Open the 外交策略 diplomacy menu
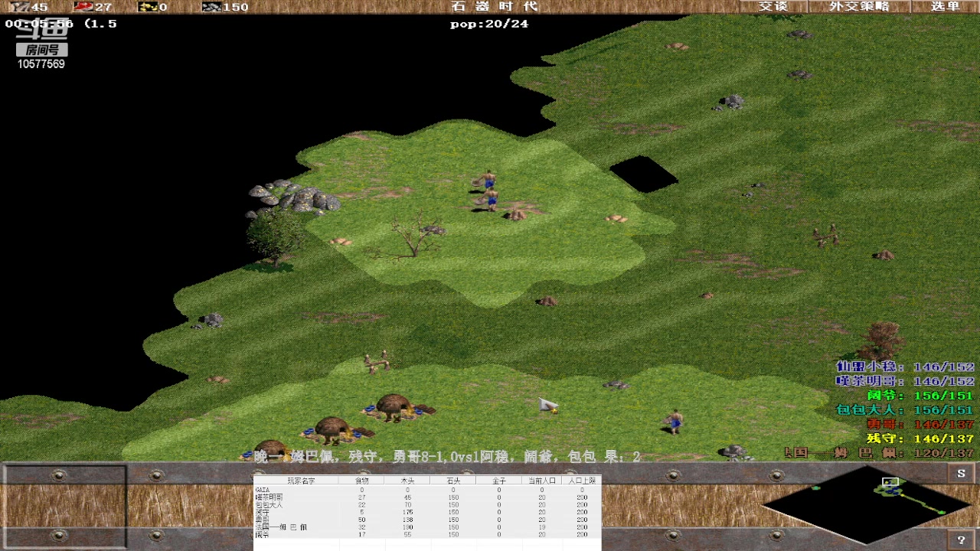980x551 pixels. (x=859, y=6)
